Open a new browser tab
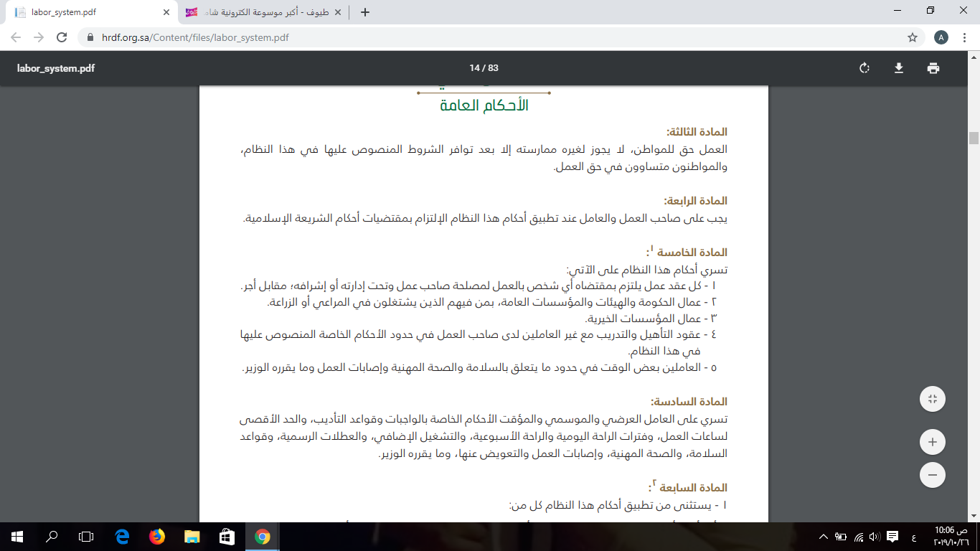980x551 pixels. click(365, 12)
